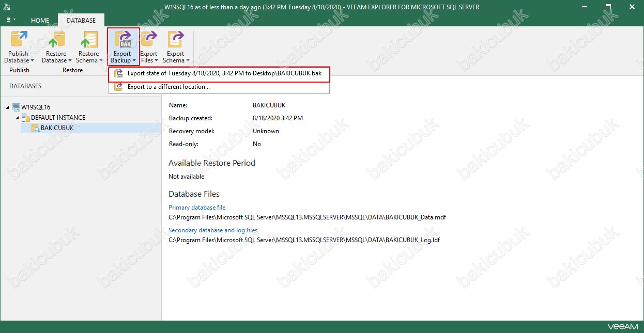Click the Backup created date value
Screen dimensions: 644x333
coord(278,118)
